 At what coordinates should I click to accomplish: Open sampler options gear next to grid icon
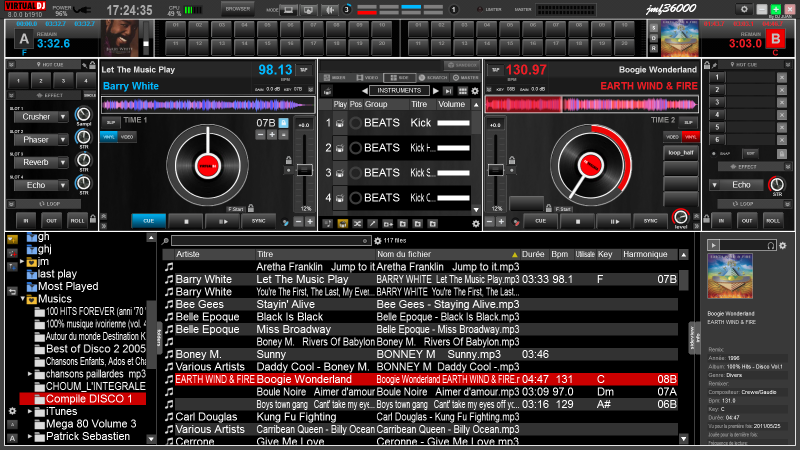click(x=475, y=91)
